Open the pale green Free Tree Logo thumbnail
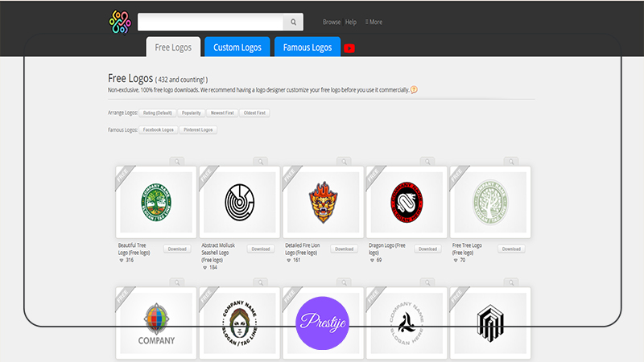 coord(490,203)
